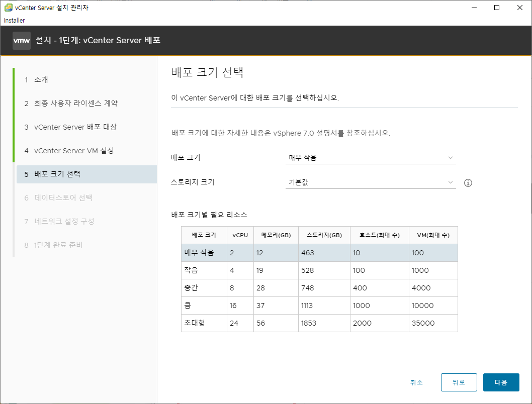Click the VM(최대 수) column header
Viewport: 532px width, 404px height.
(x=433, y=235)
